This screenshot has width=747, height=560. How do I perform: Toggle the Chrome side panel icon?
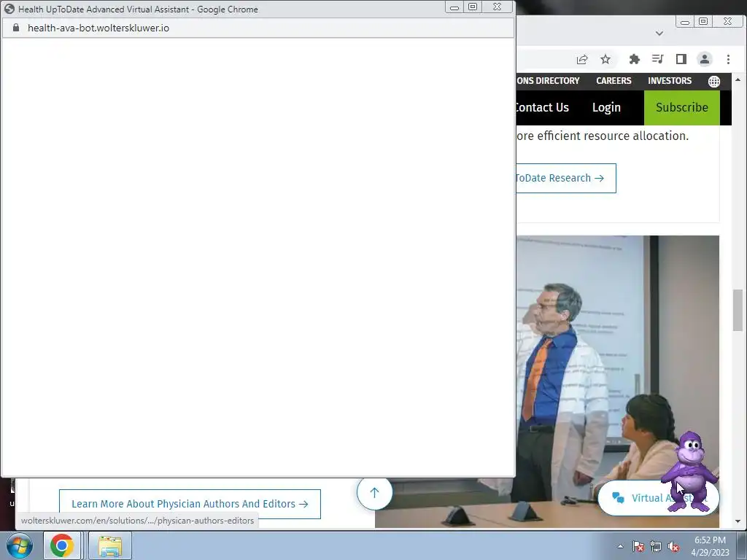pos(681,59)
